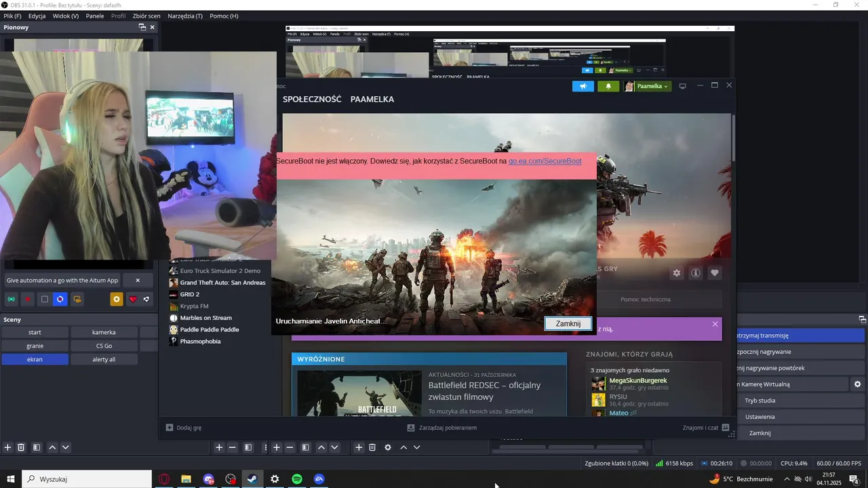This screenshot has height=488, width=868.
Task: Open game settings gear on Steam game page
Action: [x=676, y=273]
